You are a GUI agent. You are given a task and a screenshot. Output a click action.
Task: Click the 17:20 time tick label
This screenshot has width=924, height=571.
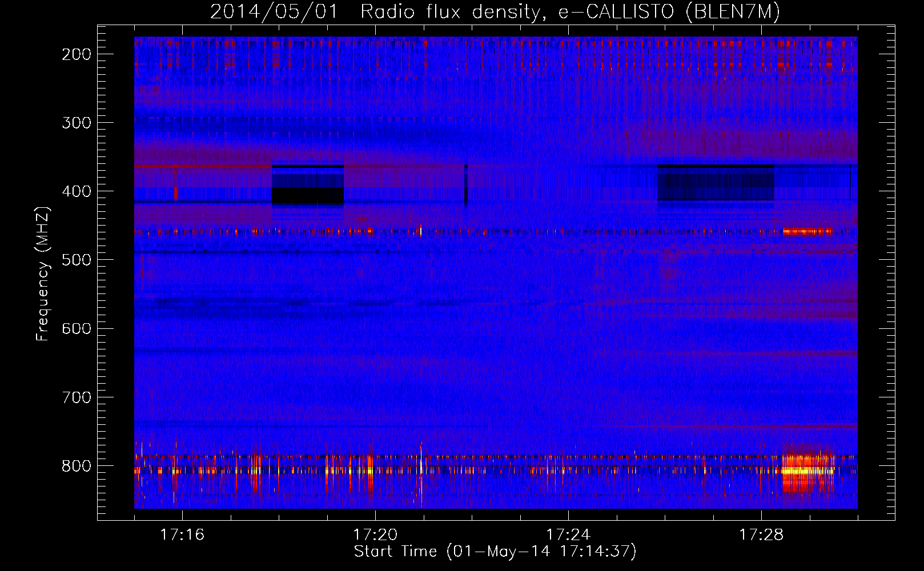click(x=375, y=535)
